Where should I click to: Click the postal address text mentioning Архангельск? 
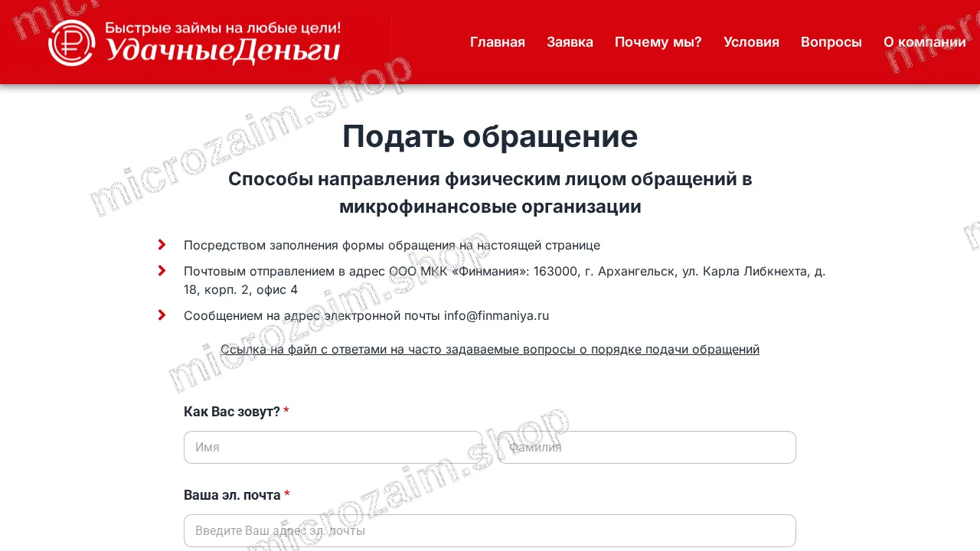click(505, 280)
